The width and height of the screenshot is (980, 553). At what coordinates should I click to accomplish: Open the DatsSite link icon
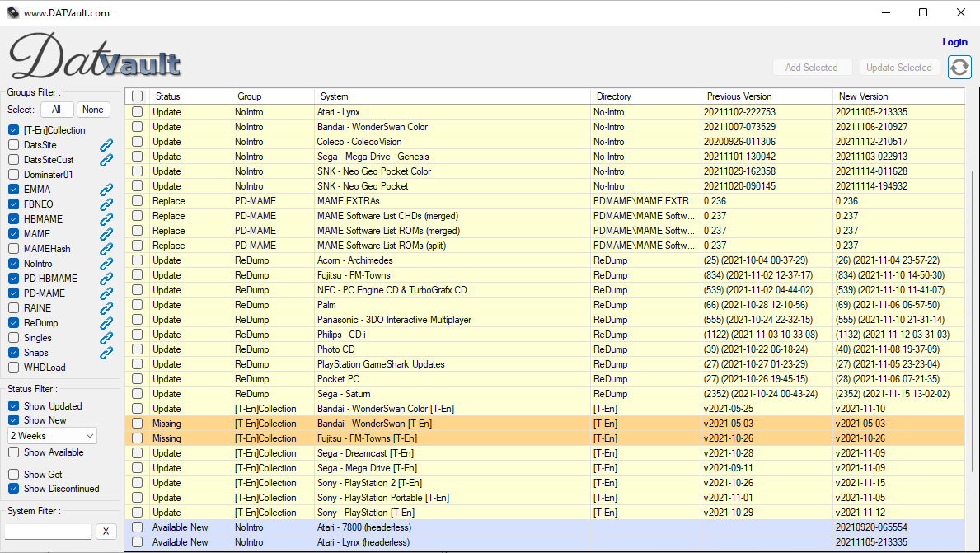click(x=106, y=145)
